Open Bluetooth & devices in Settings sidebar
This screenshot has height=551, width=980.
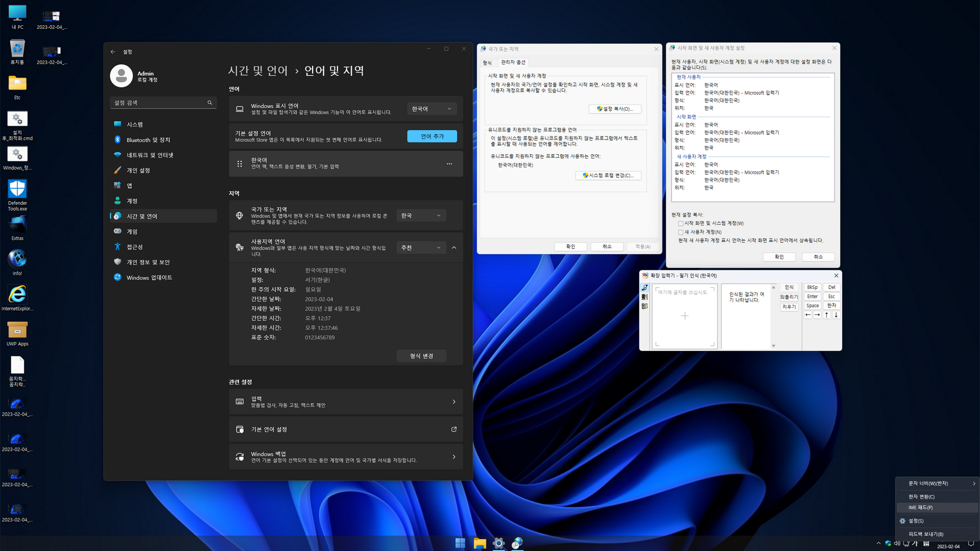(163, 140)
